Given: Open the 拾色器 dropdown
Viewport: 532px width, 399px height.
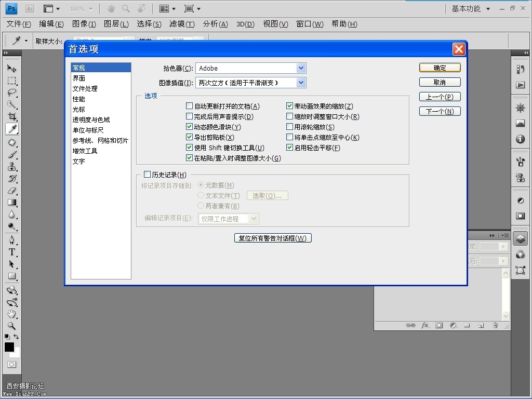Looking at the screenshot, I should tap(301, 68).
